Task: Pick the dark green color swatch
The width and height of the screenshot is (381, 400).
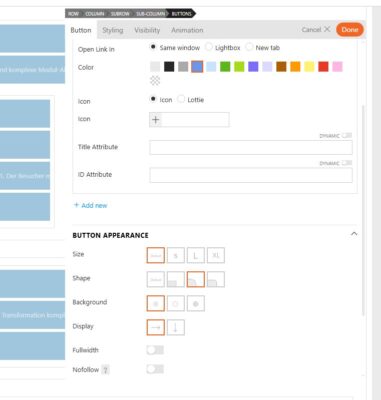Action: point(225,67)
